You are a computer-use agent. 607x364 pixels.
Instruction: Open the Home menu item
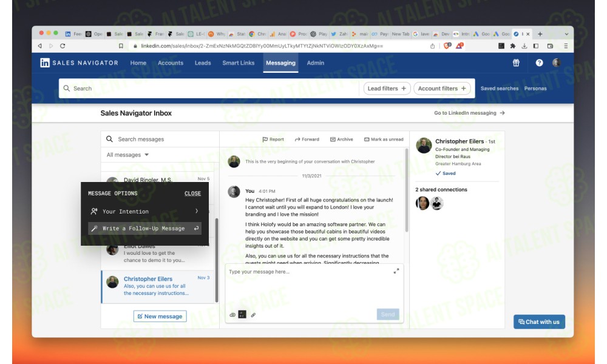pos(138,62)
